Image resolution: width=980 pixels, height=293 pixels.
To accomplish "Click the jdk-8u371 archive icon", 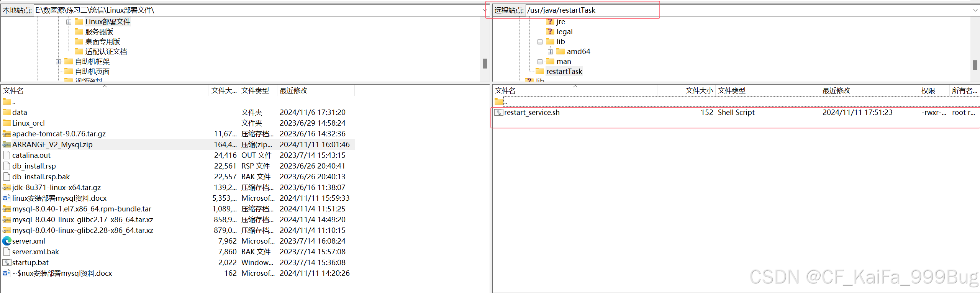I will coord(7,187).
